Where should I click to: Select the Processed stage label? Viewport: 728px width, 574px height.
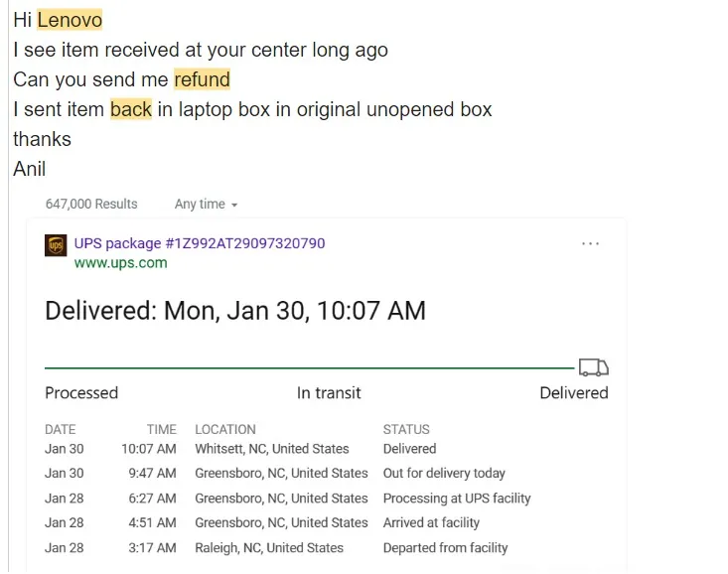click(x=81, y=393)
